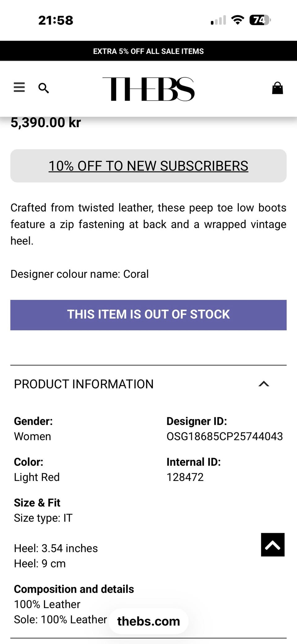
Task: Tap the battery indicator in status bar
Action: pos(260,20)
